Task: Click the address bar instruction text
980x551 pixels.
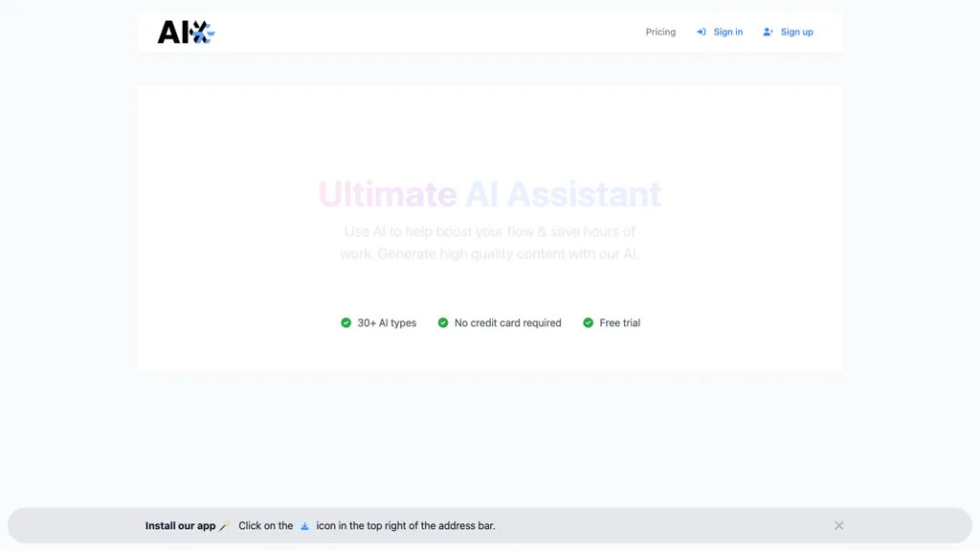Action: [402, 525]
